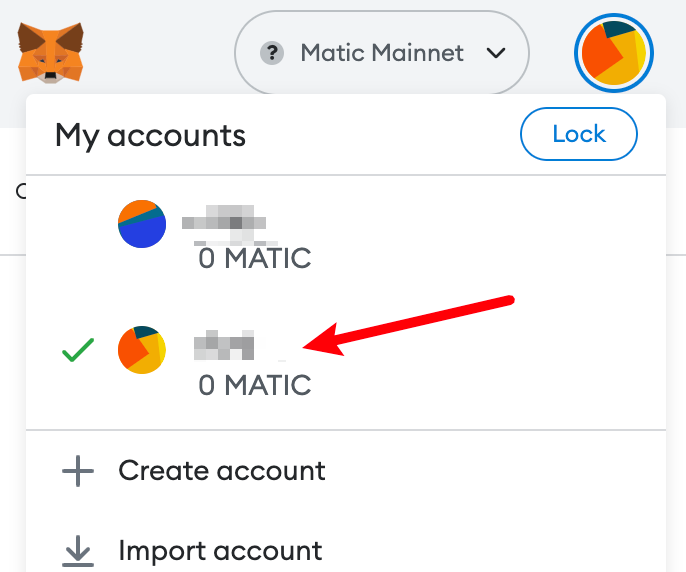686x572 pixels.
Task: Click the blurred name of second account
Action: (x=224, y=345)
